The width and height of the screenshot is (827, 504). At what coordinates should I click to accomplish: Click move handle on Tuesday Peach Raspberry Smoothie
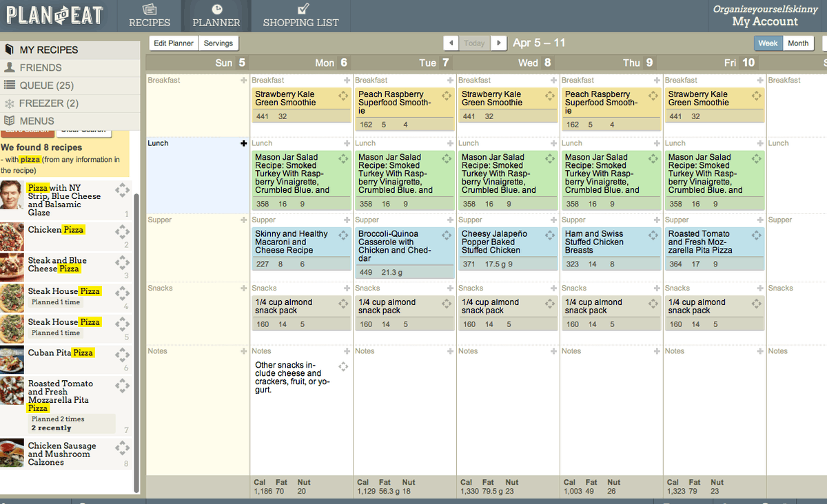[x=447, y=95]
